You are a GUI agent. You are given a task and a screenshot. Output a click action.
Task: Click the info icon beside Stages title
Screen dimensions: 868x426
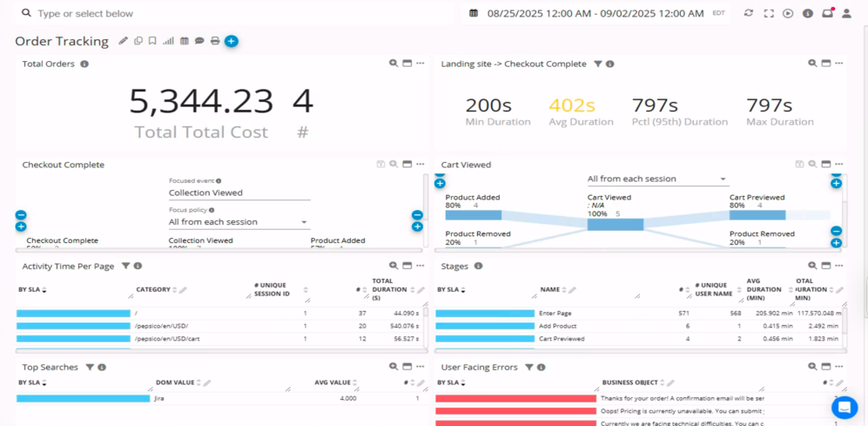[478, 266]
